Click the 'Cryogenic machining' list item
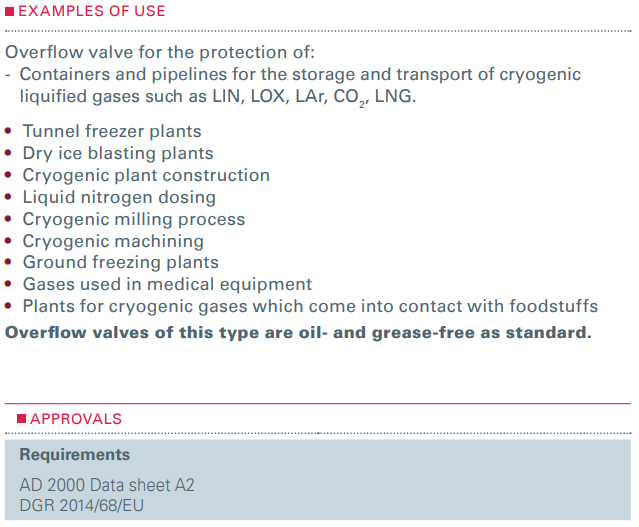The image size is (639, 527). coord(113,241)
